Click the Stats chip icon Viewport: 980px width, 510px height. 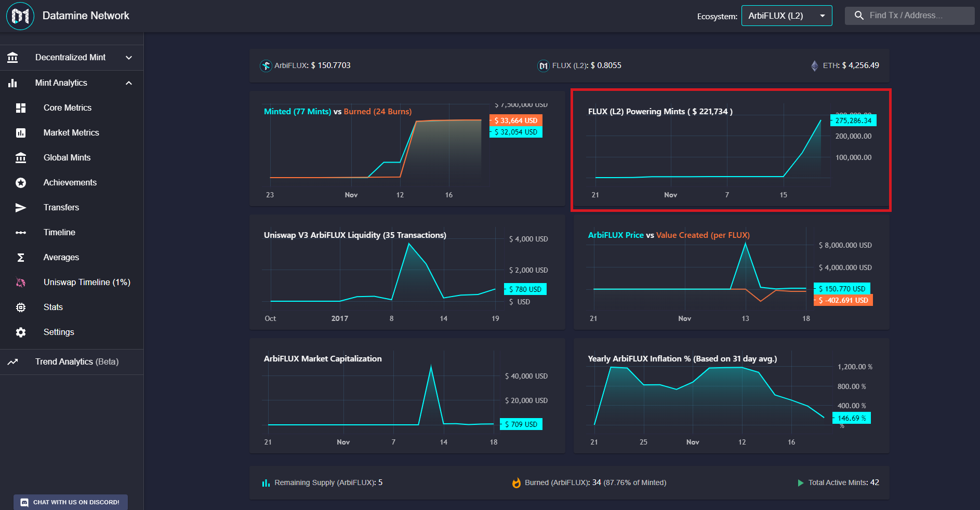(21, 307)
